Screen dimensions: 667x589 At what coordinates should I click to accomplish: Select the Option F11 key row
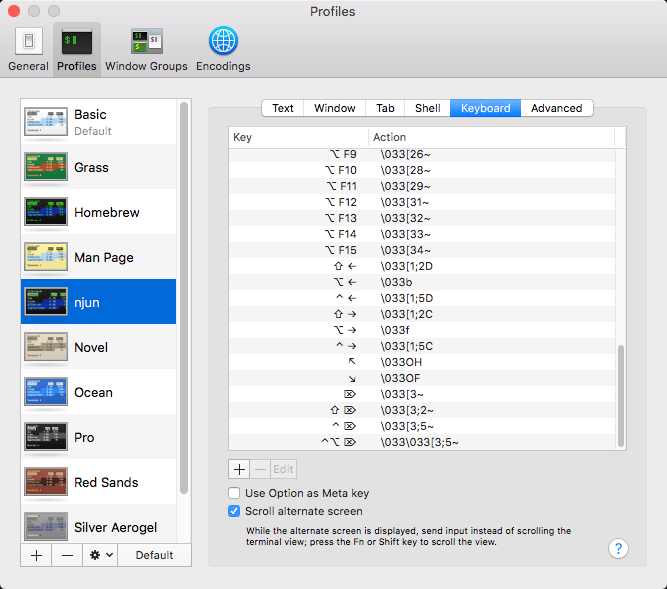click(x=422, y=186)
